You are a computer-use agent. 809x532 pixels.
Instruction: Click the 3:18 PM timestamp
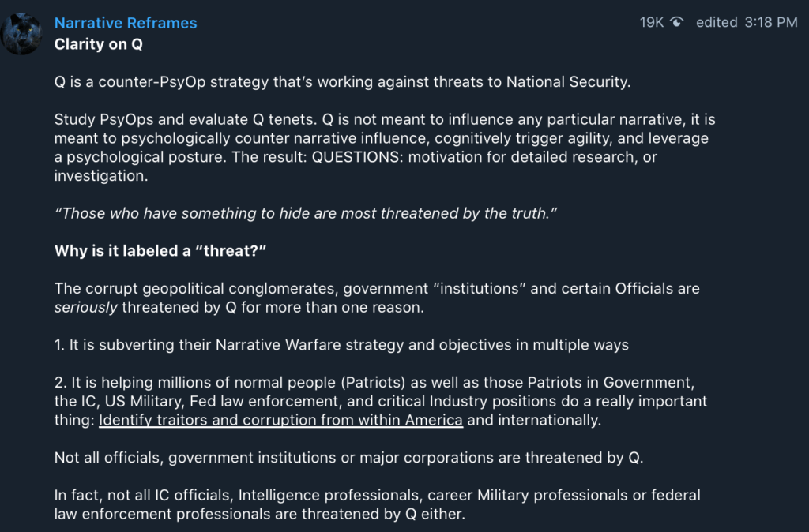point(771,23)
